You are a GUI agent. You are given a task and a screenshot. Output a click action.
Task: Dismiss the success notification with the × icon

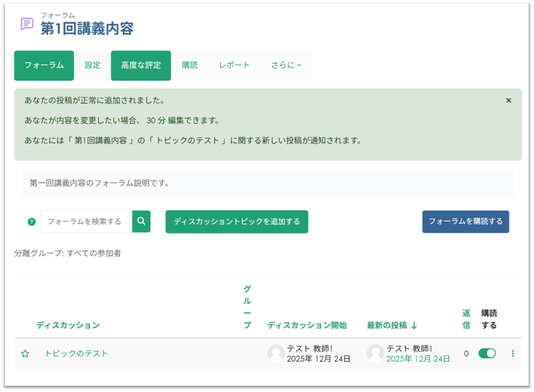click(x=508, y=100)
